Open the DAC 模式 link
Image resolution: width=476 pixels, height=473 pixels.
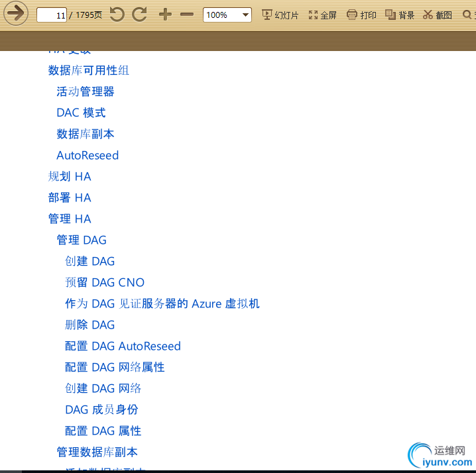click(x=81, y=113)
